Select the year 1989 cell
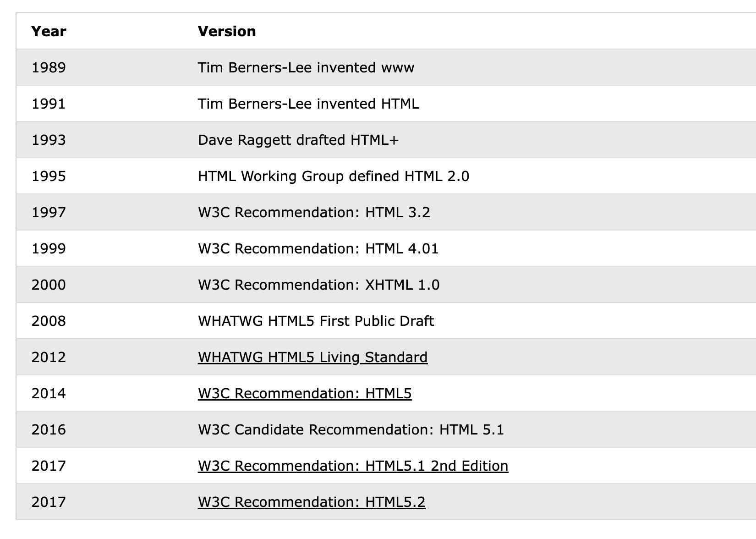Image resolution: width=756 pixels, height=539 pixels. [49, 67]
